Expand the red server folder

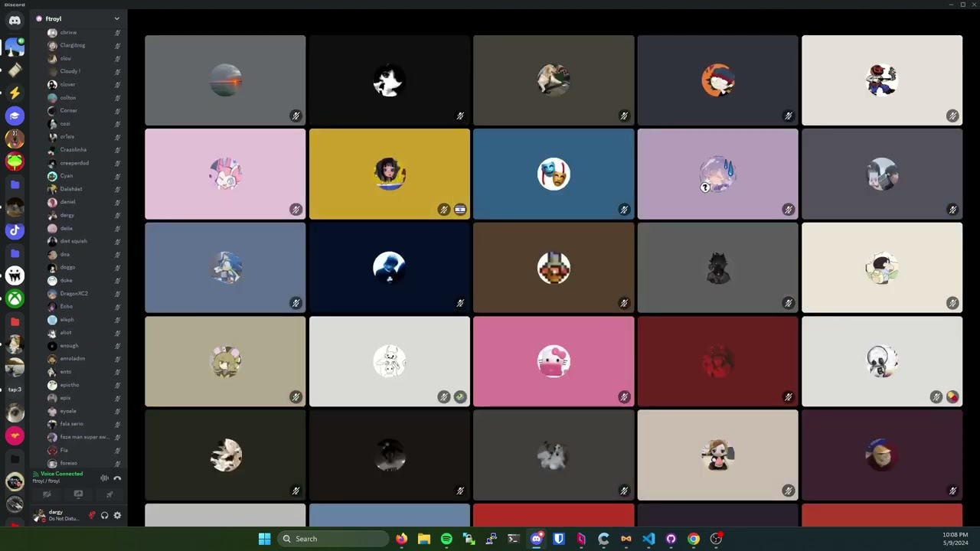coord(15,321)
